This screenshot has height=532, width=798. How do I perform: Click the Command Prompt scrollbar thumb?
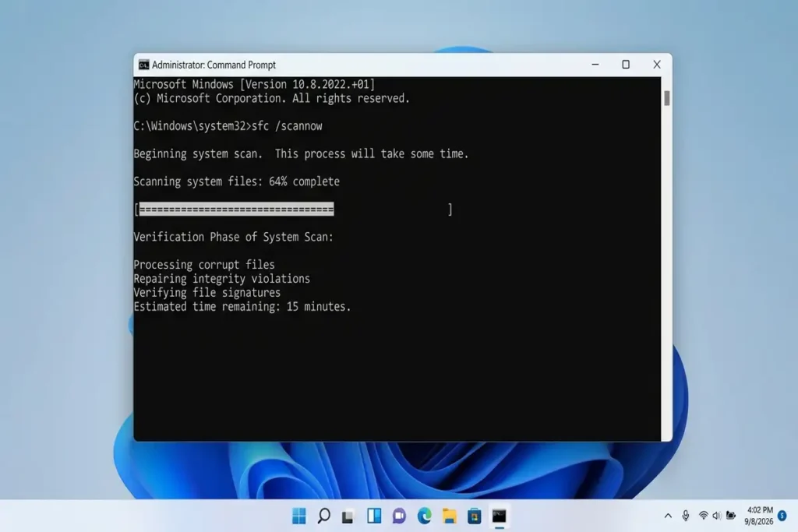667,97
